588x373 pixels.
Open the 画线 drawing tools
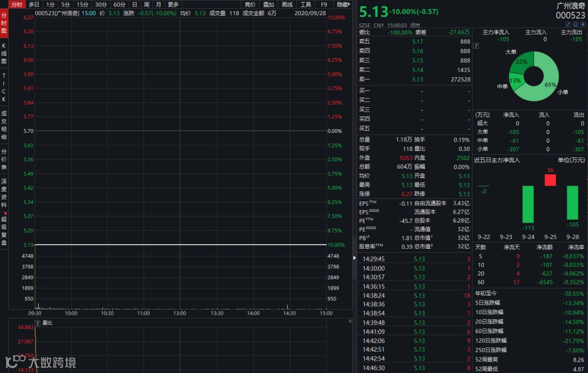coord(287,4)
